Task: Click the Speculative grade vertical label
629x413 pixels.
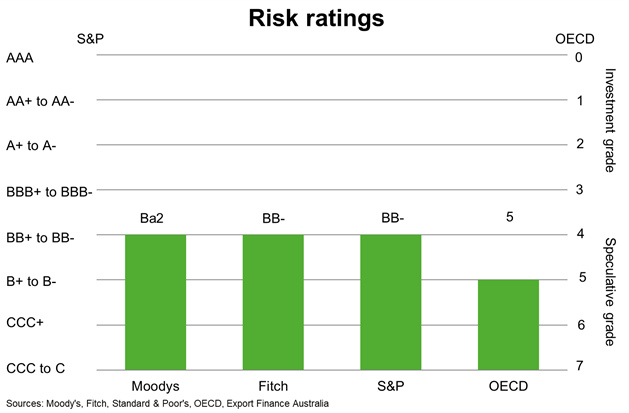Action: pyautogui.click(x=609, y=292)
